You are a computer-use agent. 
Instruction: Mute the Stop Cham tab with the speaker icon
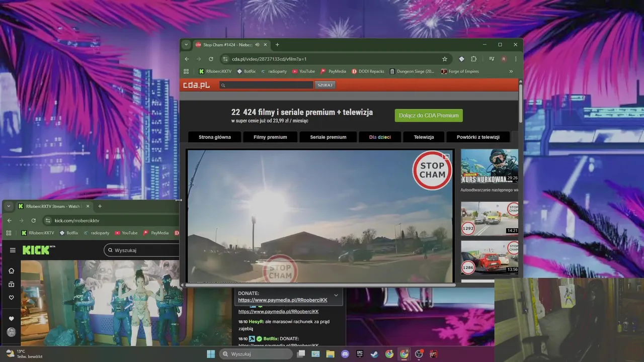coord(257,45)
